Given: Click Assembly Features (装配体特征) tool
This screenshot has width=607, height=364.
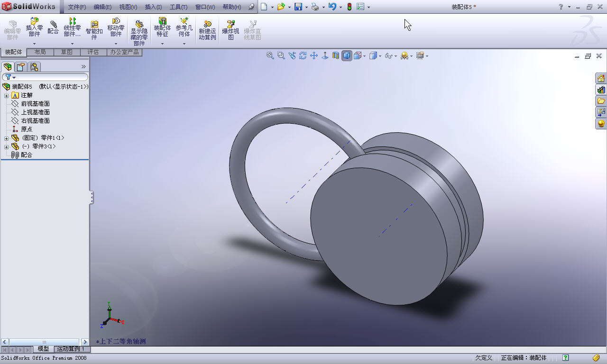Looking at the screenshot, I should [162, 27].
